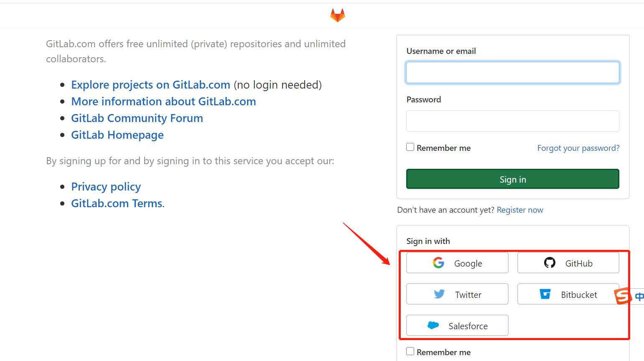Sign in with the Salesforce button
This screenshot has height=361, width=644.
pyautogui.click(x=457, y=325)
